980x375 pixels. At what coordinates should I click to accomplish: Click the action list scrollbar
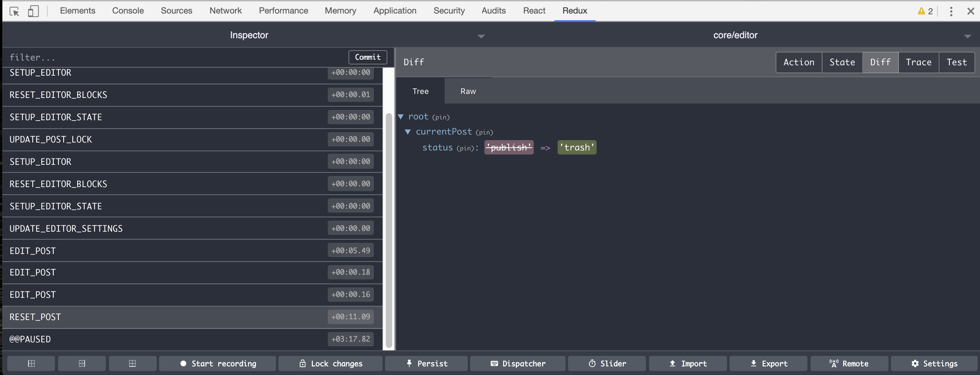pyautogui.click(x=389, y=230)
